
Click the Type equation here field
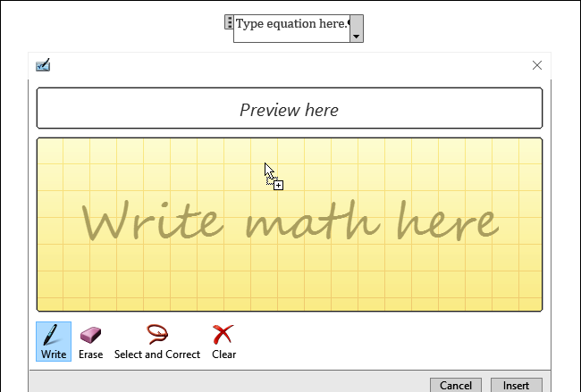[x=292, y=29]
